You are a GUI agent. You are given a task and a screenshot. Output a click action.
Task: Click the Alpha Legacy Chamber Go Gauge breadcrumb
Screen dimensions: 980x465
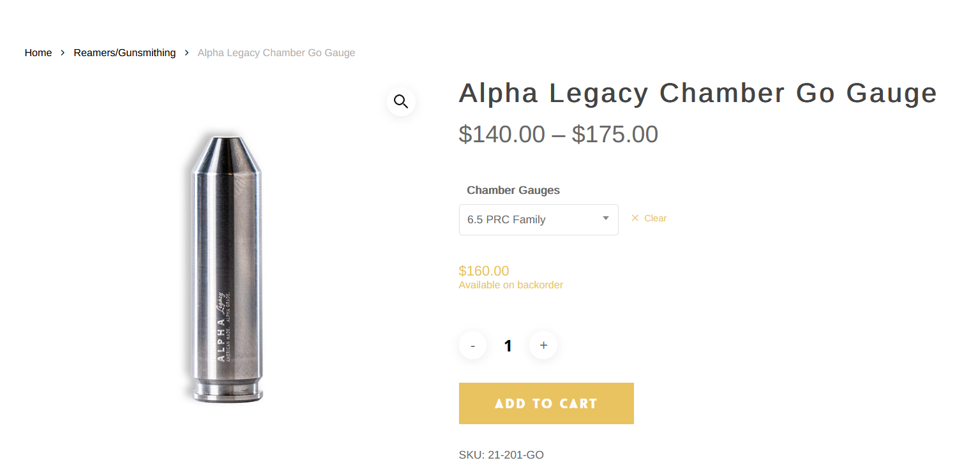click(276, 53)
